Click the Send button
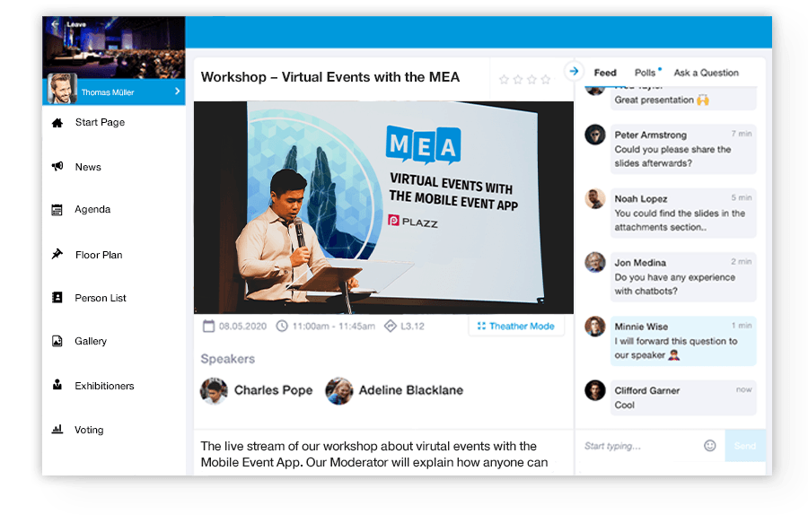Image resolution: width=808 pixels, height=532 pixels. pos(745,446)
